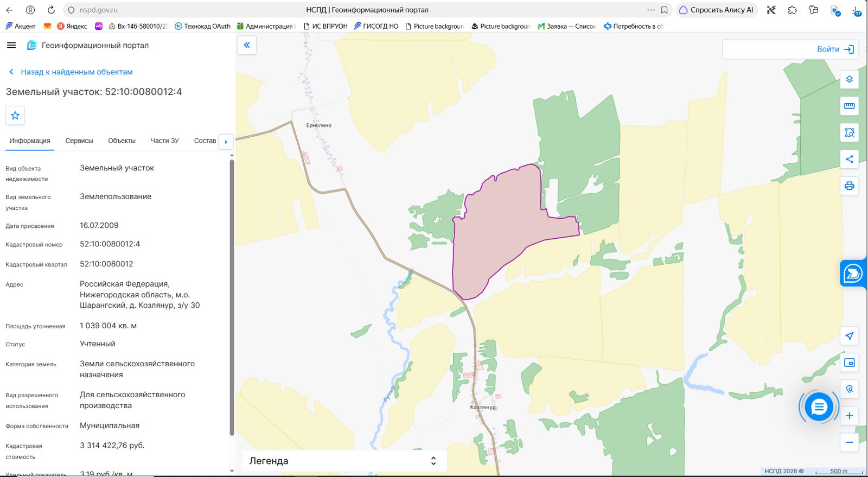
Task: Click the info panel vertical scrollbar
Action: 232,297
